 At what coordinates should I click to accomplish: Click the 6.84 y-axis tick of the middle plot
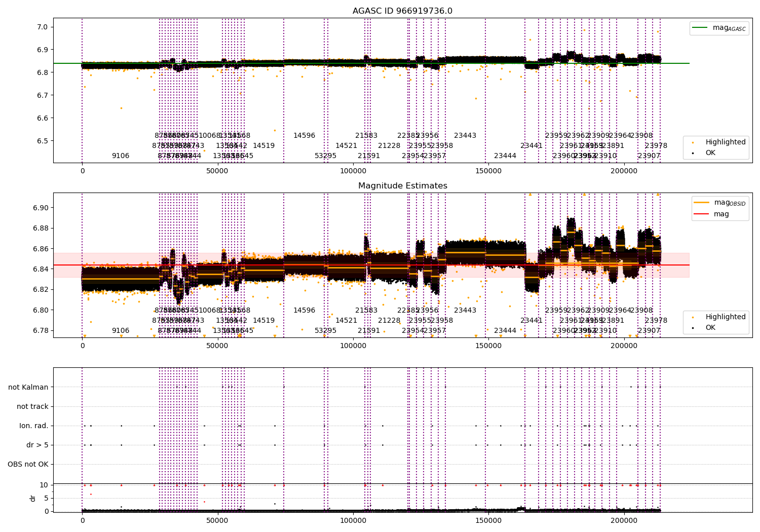tap(41, 269)
